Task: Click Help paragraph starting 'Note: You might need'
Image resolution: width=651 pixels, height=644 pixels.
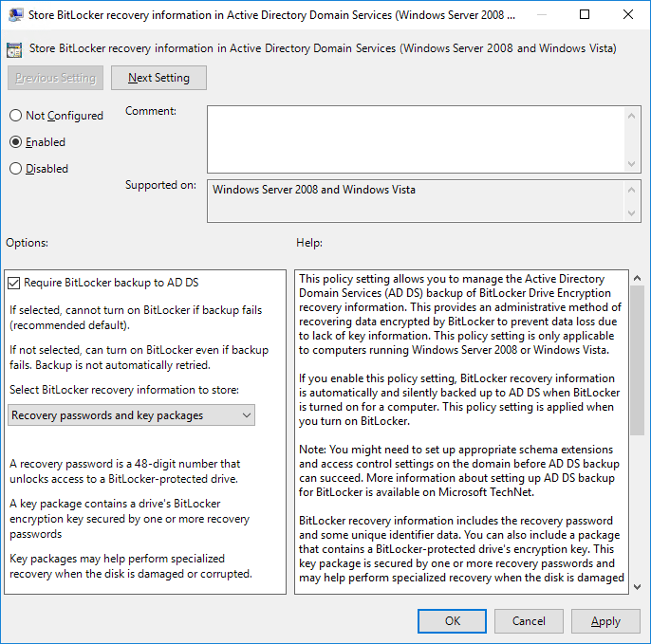Action: click(x=458, y=471)
